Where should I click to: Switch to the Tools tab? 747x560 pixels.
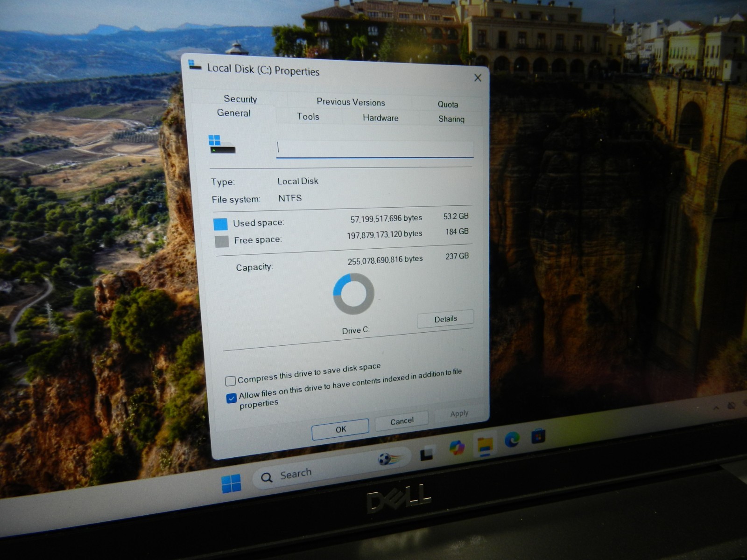pyautogui.click(x=308, y=117)
